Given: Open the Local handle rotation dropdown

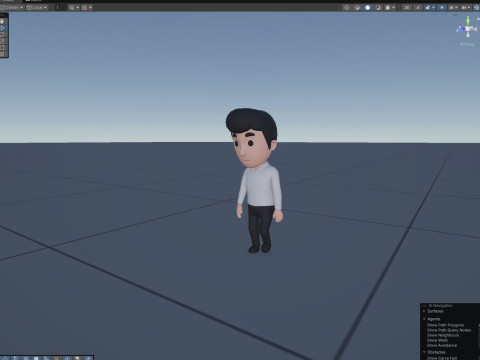Looking at the screenshot, I should click(37, 7).
